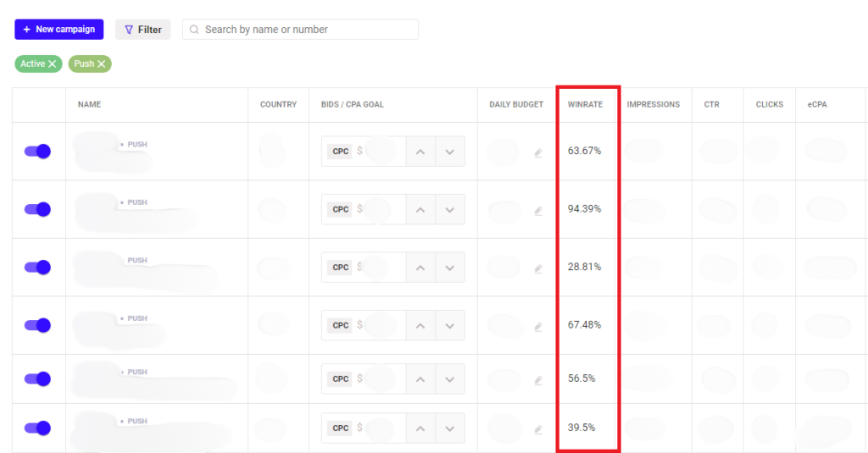
Task: Sort by the WINRATE column header
Action: click(x=586, y=105)
